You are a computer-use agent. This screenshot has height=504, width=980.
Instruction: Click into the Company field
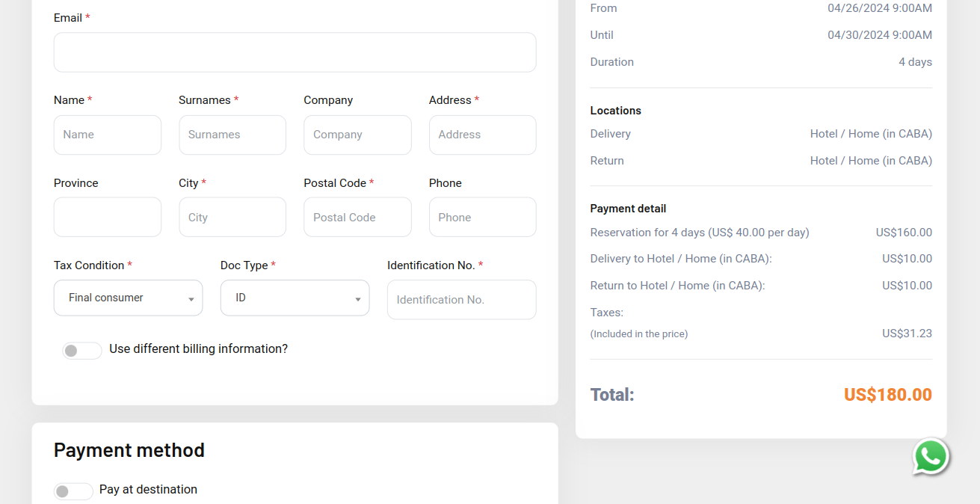tap(357, 135)
